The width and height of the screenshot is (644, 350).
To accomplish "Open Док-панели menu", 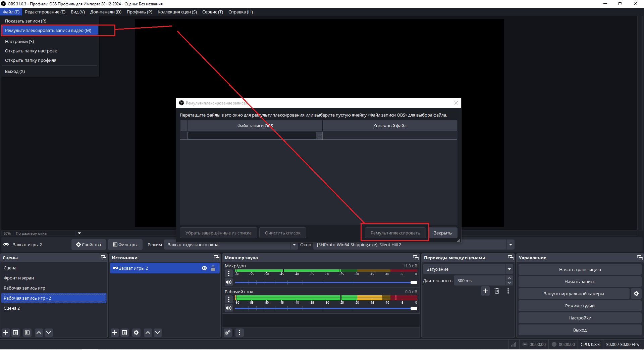I will 106,12.
